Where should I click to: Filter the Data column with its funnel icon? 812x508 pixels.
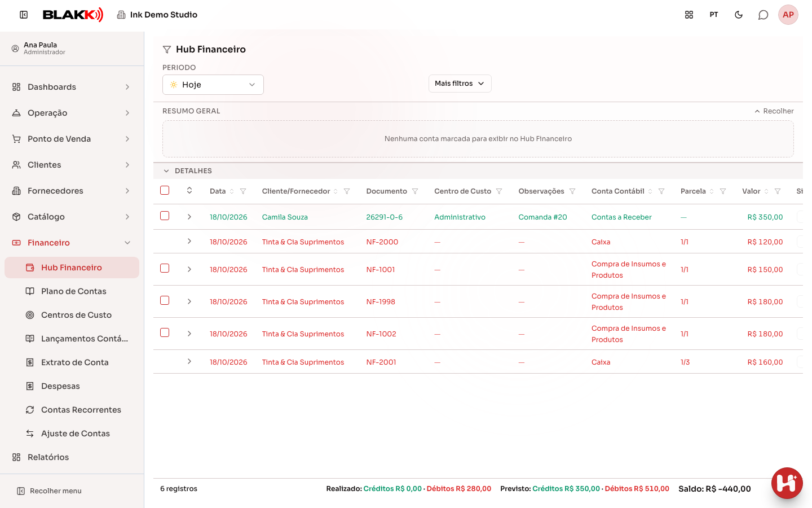pos(243,191)
